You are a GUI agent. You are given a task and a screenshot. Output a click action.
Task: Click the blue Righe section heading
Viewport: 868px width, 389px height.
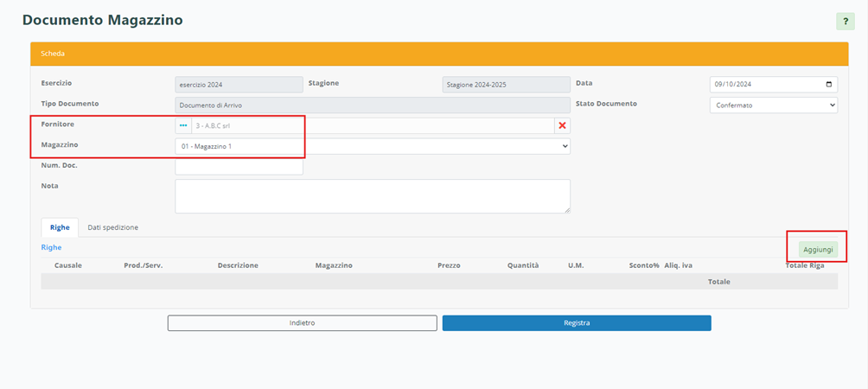coord(51,247)
